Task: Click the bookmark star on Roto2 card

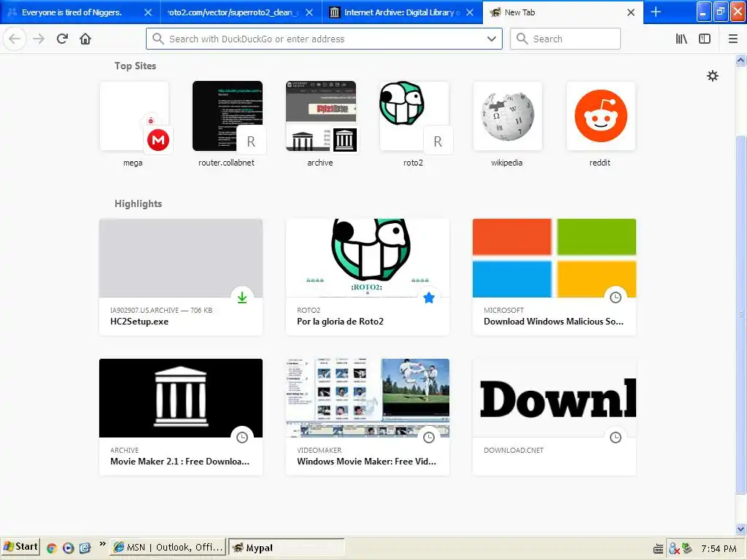Action: (x=429, y=297)
